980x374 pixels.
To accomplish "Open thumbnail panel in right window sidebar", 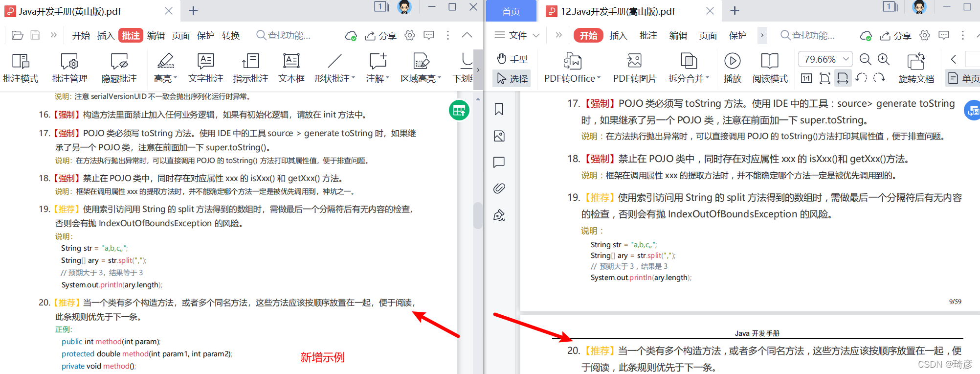I will [x=499, y=136].
